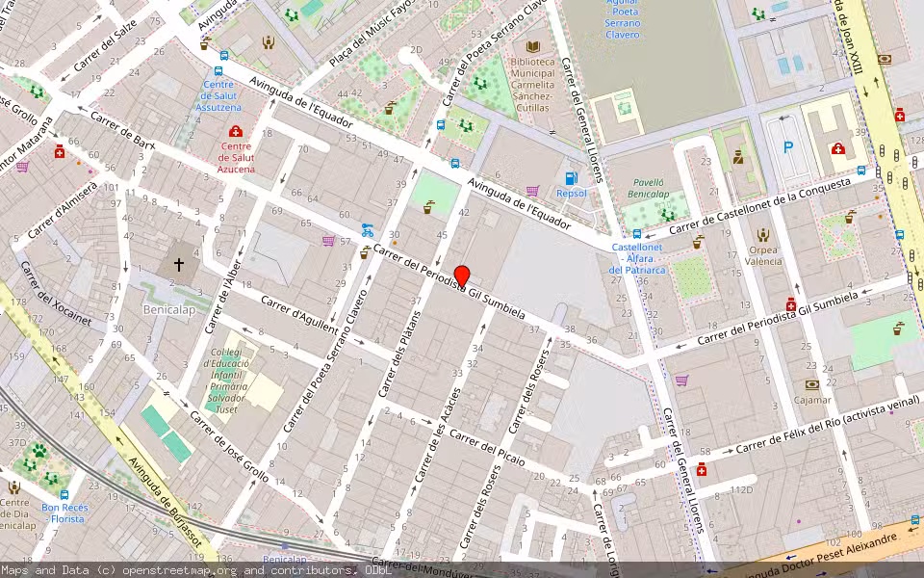Viewport: 924px width, 578px height.
Task: Click the Repsol label
Action: click(x=571, y=194)
